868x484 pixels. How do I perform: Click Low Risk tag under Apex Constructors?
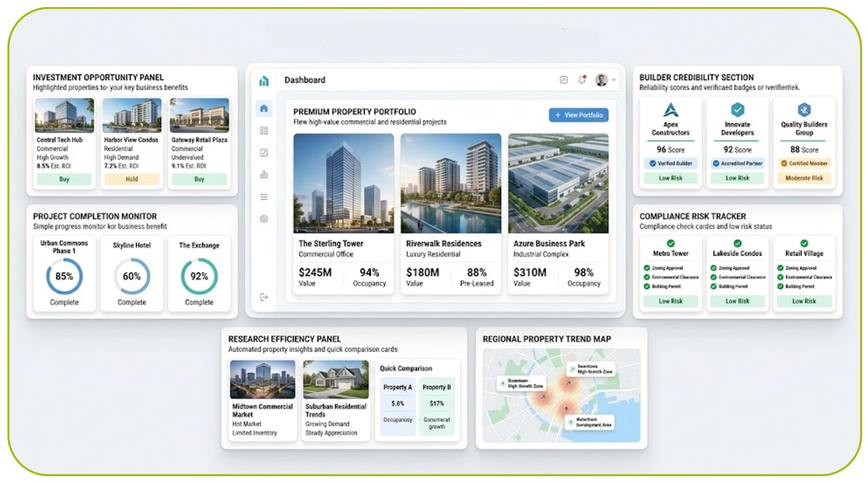(671, 178)
